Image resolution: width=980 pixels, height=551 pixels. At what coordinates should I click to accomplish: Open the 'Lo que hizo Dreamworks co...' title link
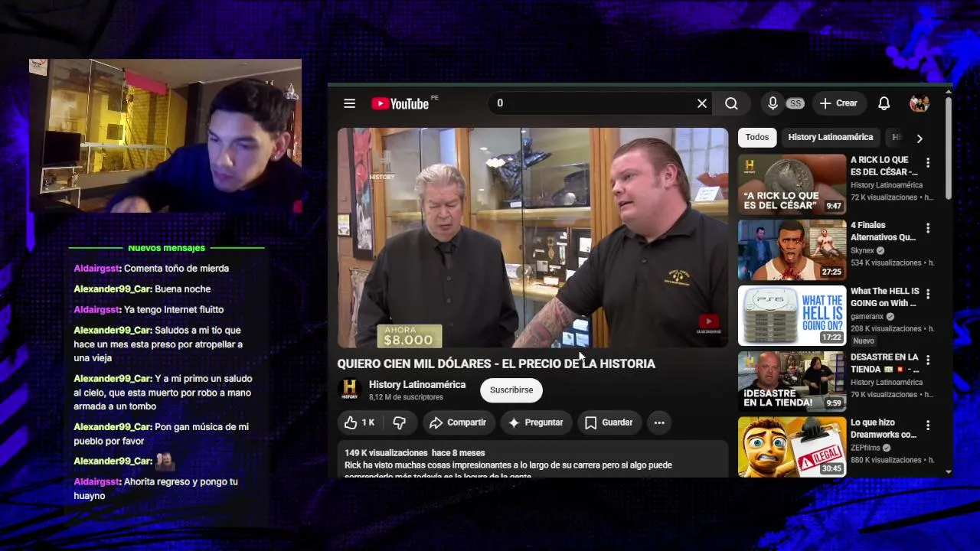coord(884,429)
